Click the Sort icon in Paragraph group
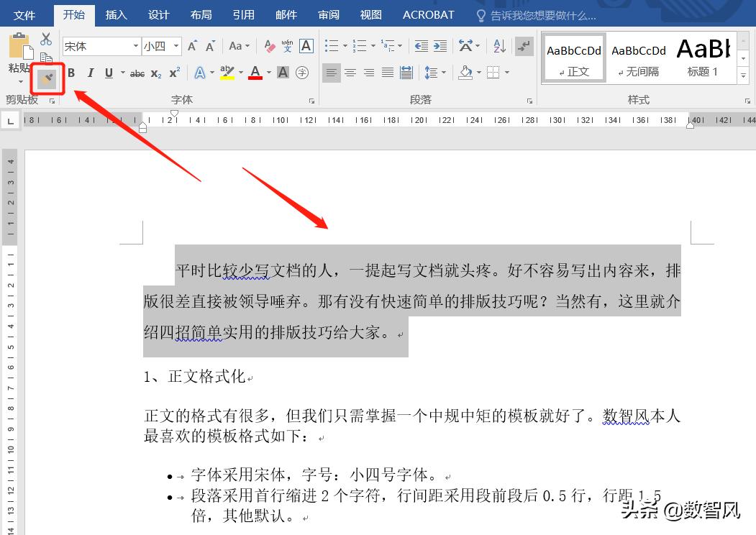The image size is (756, 535). pyautogui.click(x=499, y=46)
